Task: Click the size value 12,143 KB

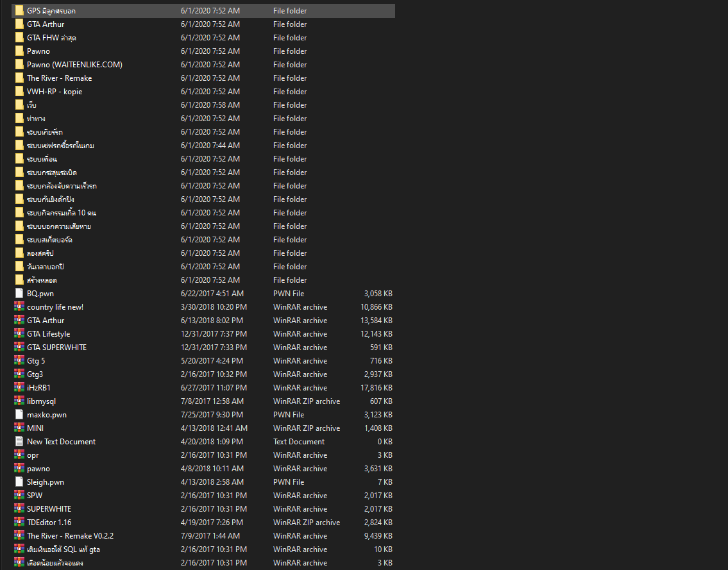Action: coord(377,334)
